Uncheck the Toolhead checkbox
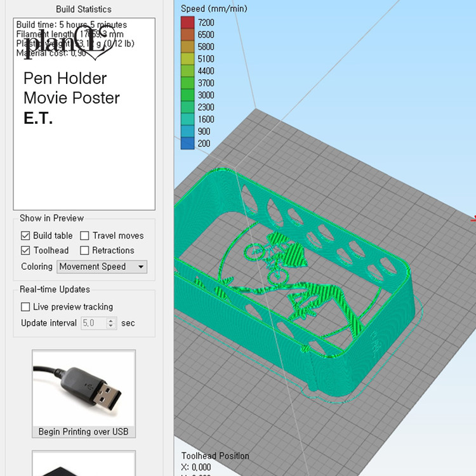Screen dimensions: 476x476 25,250
